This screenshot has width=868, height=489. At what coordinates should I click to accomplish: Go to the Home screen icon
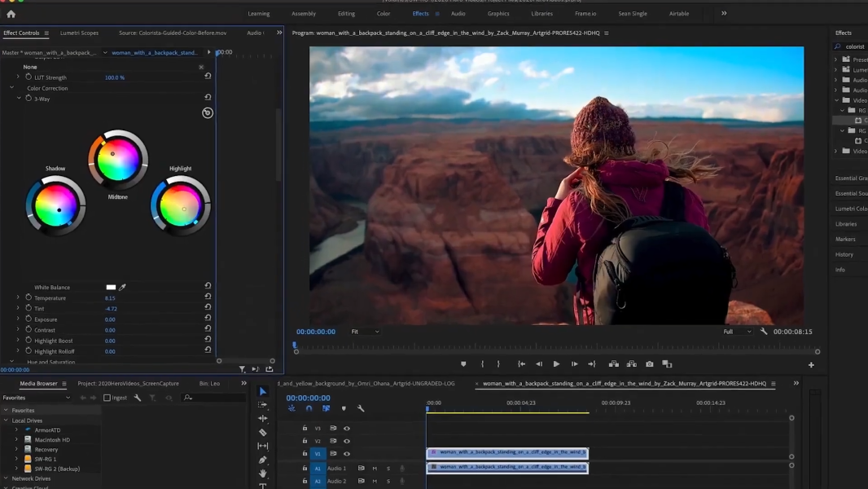click(x=11, y=14)
